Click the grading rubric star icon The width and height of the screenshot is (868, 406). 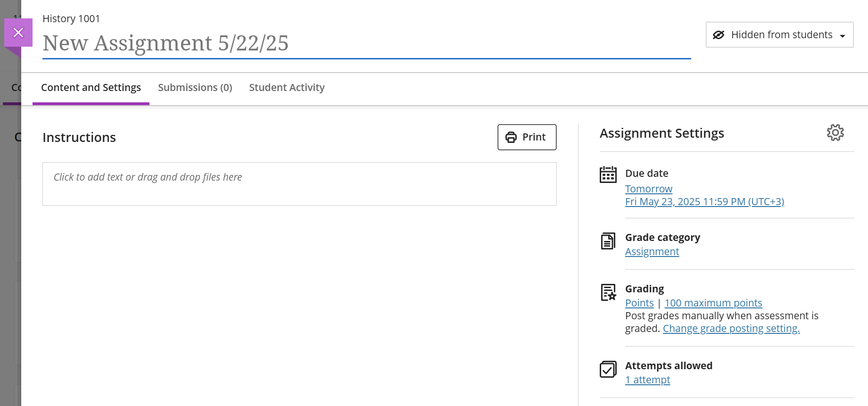608,292
